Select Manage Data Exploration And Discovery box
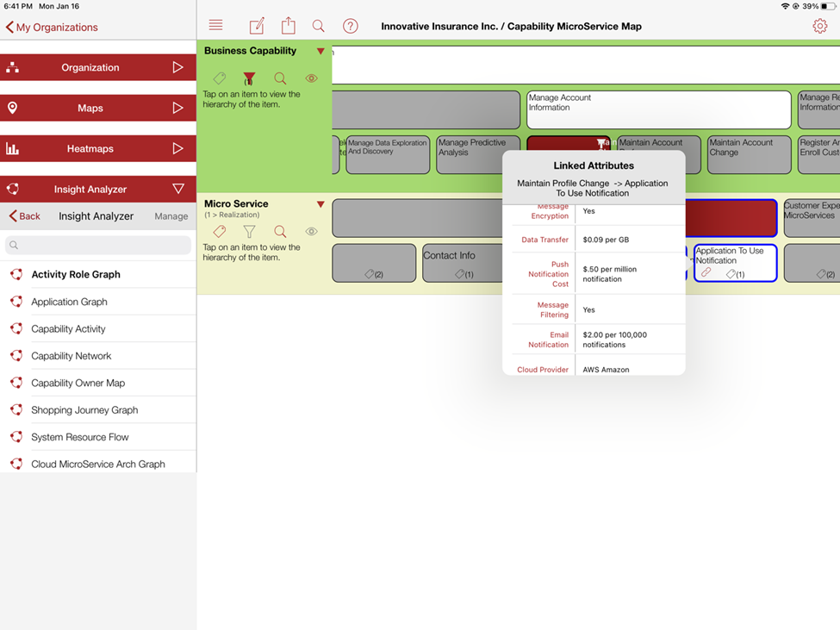This screenshot has height=630, width=840. pos(388,154)
